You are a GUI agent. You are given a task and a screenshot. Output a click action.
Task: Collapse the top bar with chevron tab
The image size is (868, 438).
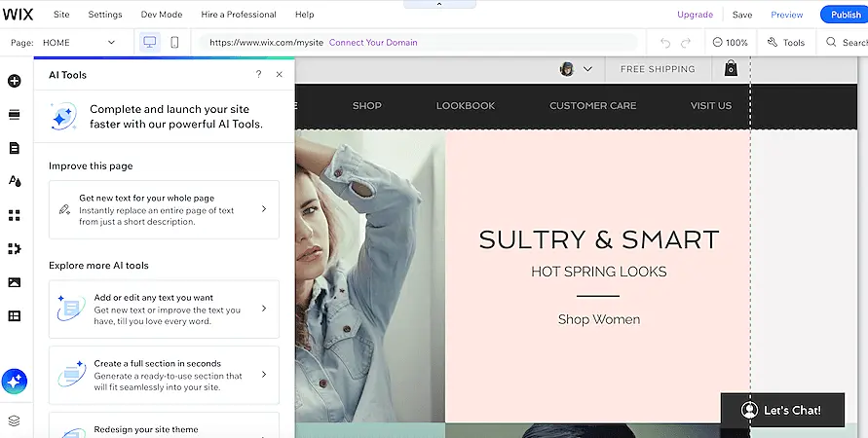(x=439, y=4)
